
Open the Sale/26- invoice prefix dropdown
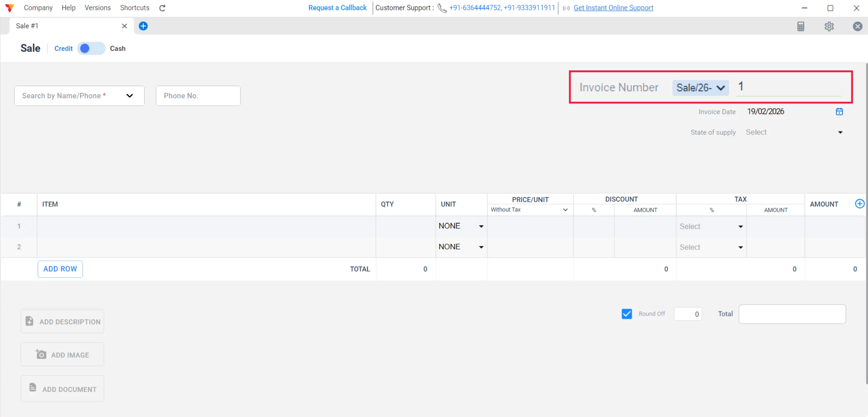point(701,88)
